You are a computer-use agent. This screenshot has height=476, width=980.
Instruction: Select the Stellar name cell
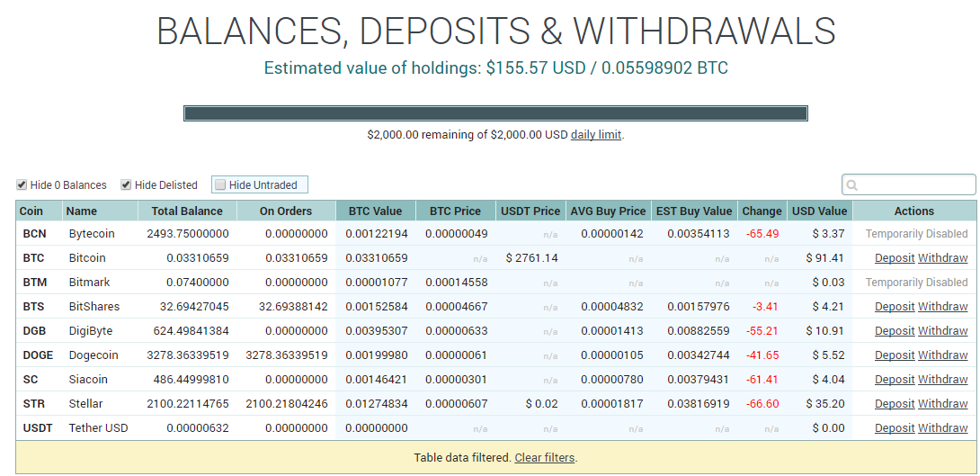(85, 403)
